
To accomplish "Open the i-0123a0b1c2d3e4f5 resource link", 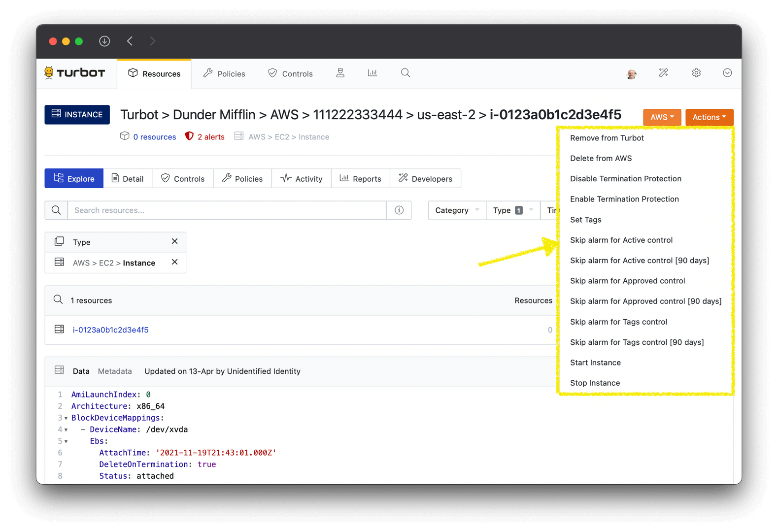I will click(110, 330).
